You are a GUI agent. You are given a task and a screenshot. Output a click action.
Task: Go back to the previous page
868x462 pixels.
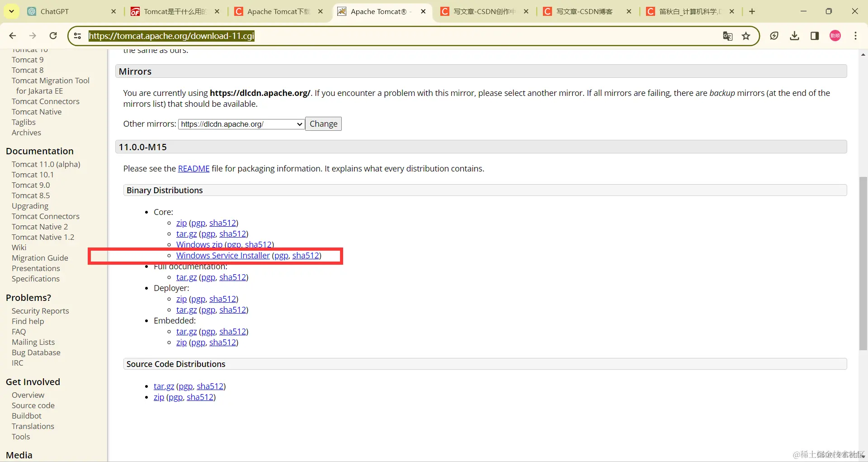(x=13, y=36)
